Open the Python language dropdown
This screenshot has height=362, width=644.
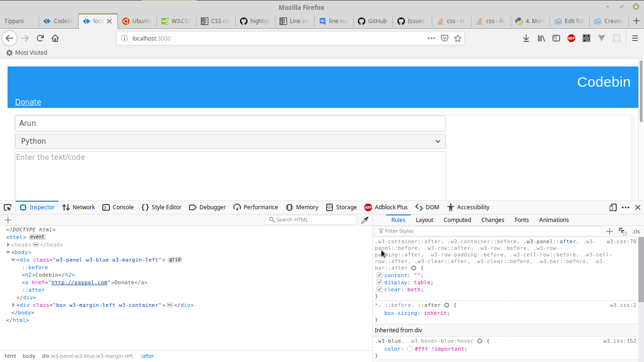(x=231, y=141)
